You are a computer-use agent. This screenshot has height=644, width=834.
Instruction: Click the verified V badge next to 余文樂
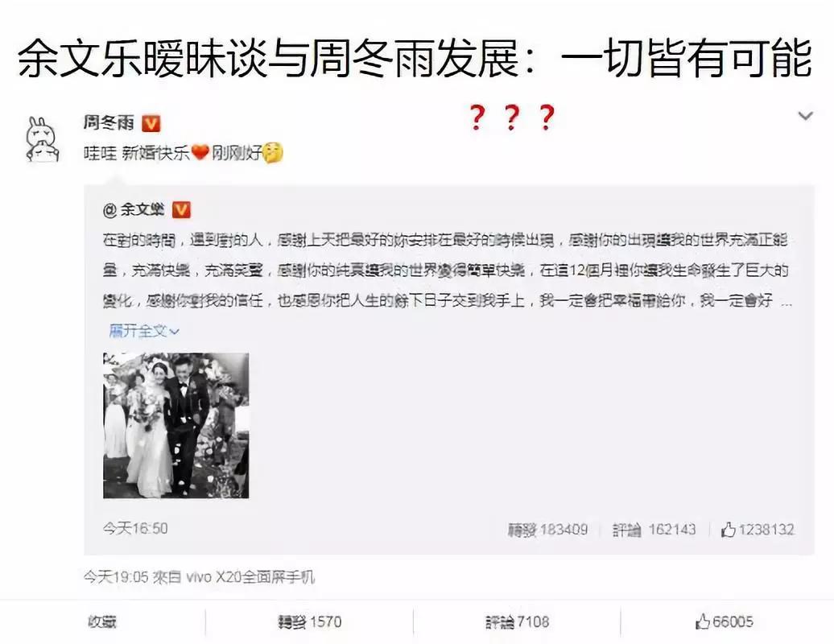click(x=181, y=209)
